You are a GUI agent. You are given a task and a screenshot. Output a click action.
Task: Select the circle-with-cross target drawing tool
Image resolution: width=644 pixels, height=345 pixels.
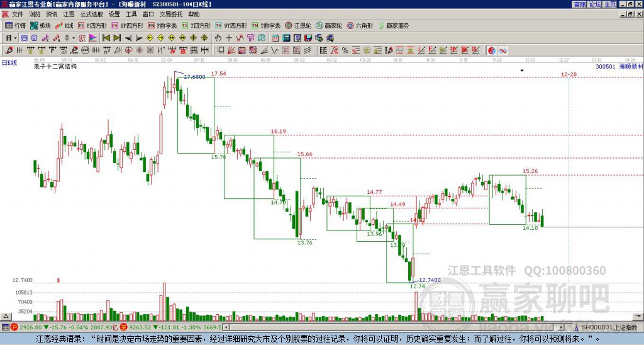(128, 50)
